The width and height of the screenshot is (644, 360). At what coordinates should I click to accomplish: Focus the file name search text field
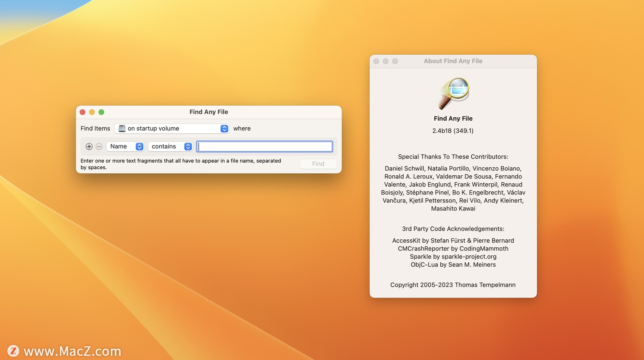coord(265,146)
